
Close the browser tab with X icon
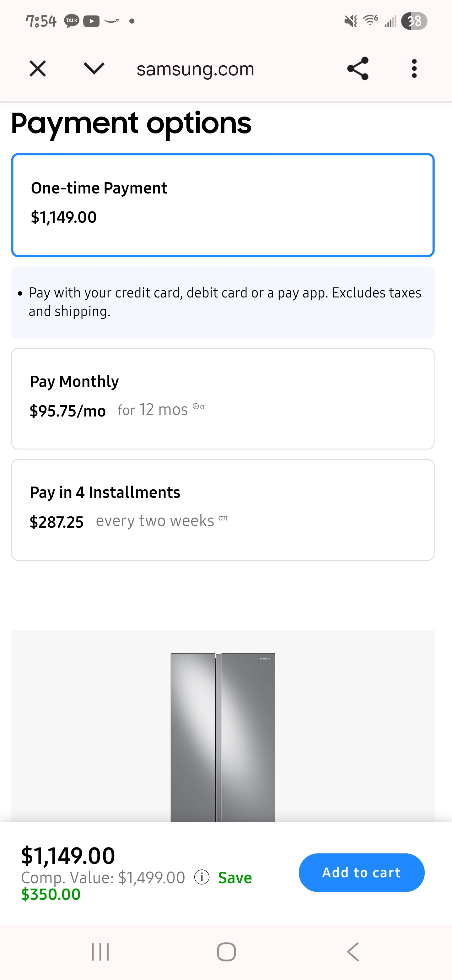(38, 69)
